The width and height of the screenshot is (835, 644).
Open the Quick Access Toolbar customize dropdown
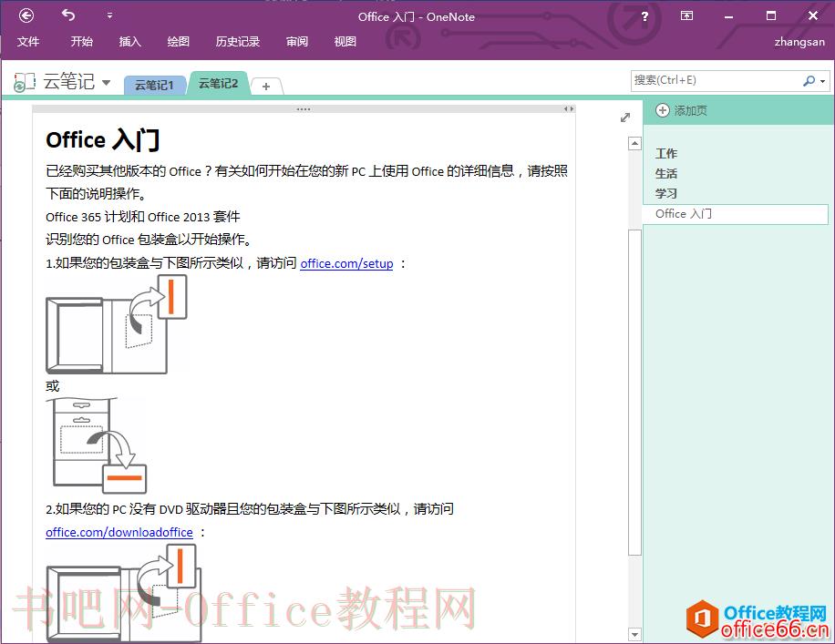tap(109, 16)
